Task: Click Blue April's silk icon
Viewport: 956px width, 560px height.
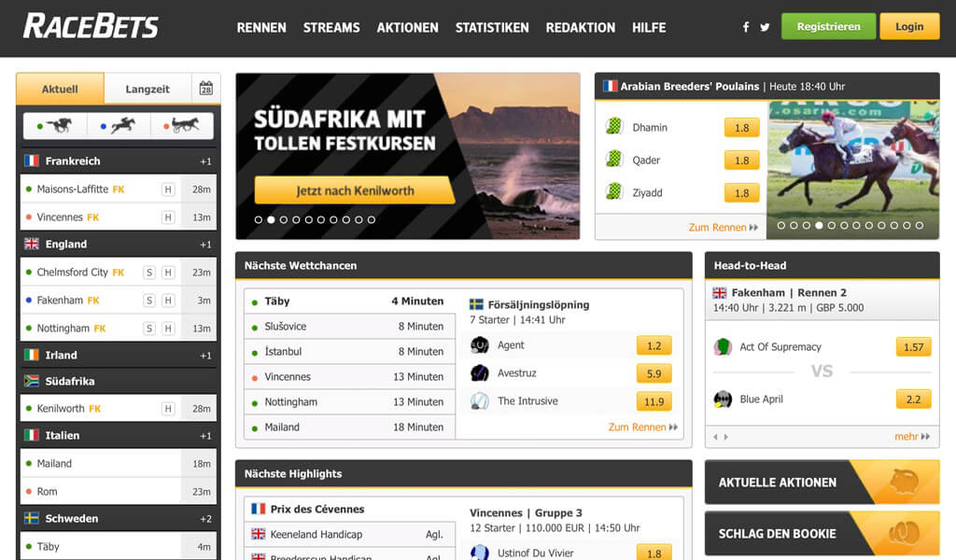Action: coord(724,399)
